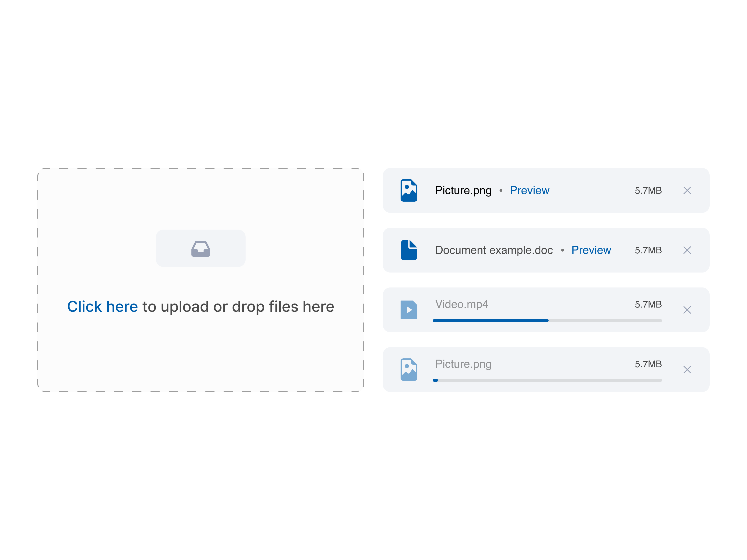Select the Picture.png file name in the first row
This screenshot has height=560, width=747.
coord(463,190)
